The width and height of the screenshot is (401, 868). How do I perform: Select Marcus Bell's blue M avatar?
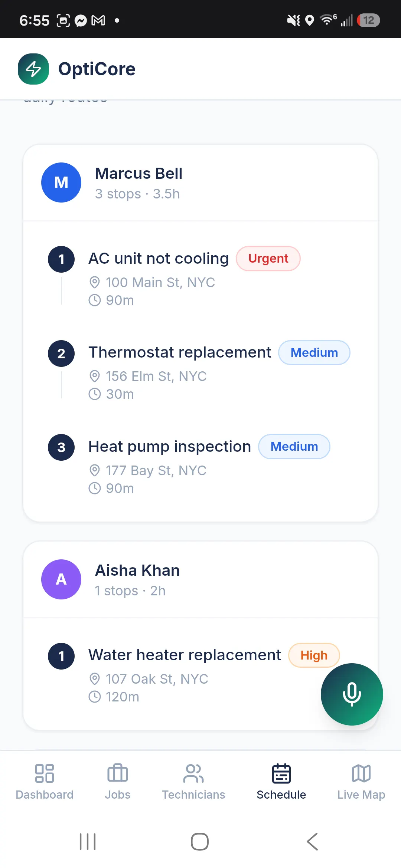coord(61,183)
